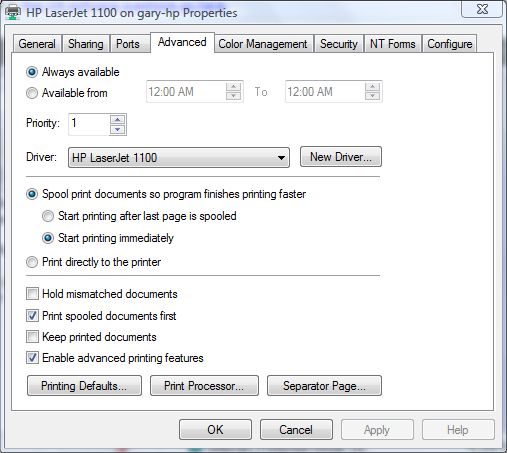Open the NT Forms tab
Screen dimensions: 507x453
click(x=393, y=44)
